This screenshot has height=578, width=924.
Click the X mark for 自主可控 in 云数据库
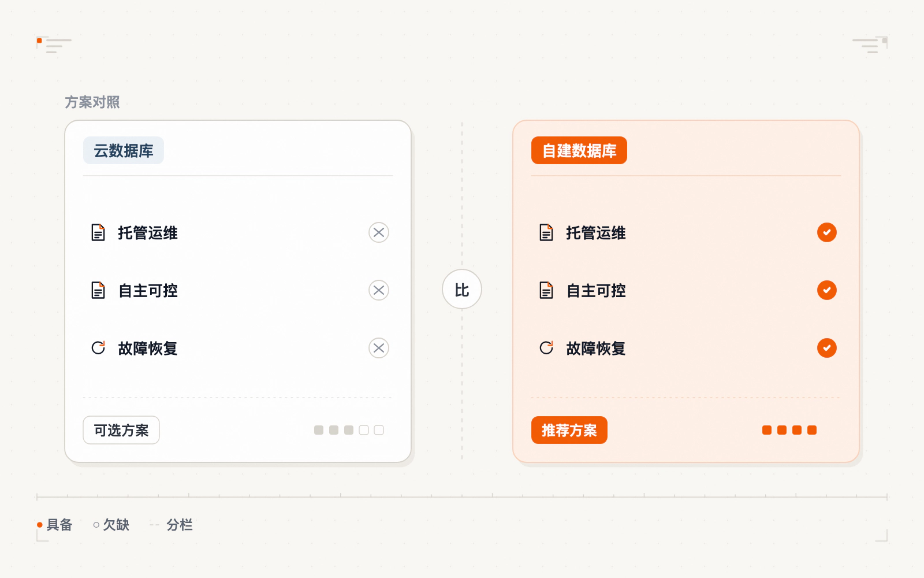point(379,290)
